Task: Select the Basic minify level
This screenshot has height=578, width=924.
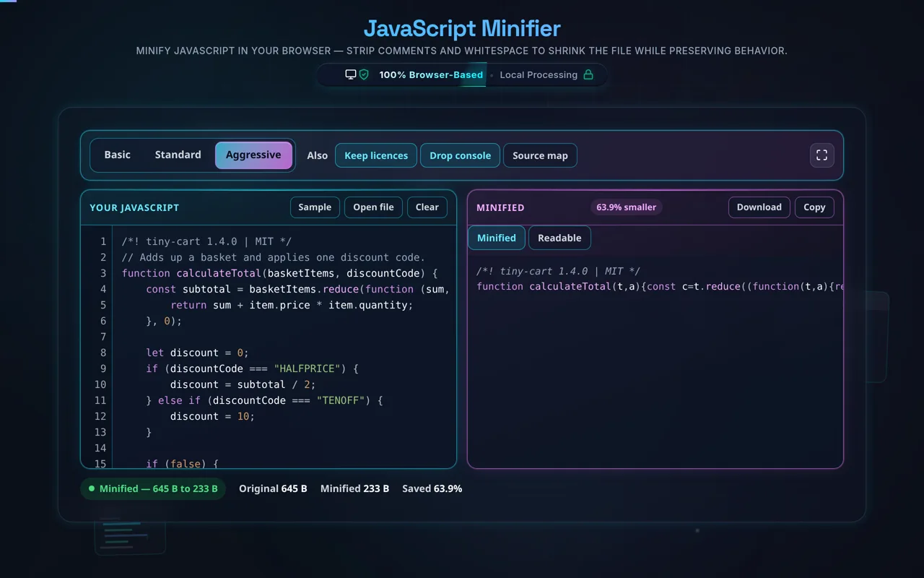Action: coord(118,155)
